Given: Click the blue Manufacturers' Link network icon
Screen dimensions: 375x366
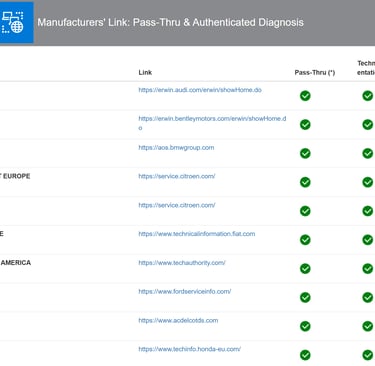Looking at the screenshot, I should 15,22.
